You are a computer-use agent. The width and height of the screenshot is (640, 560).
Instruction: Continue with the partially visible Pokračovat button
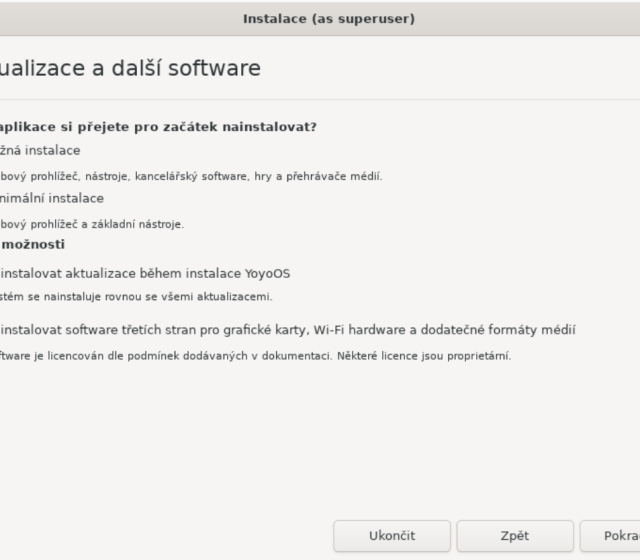[x=613, y=536]
